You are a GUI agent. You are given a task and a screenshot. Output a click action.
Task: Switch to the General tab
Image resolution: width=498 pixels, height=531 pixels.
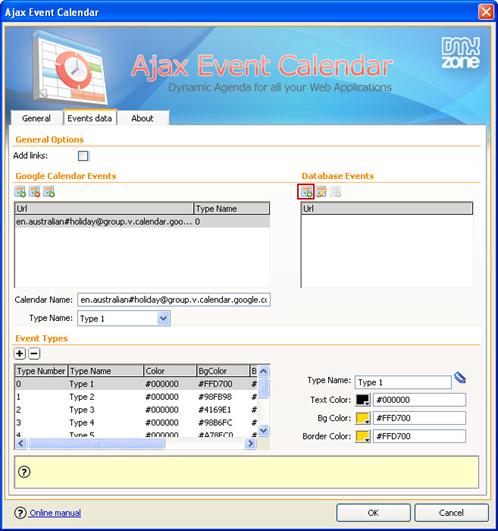click(x=36, y=118)
